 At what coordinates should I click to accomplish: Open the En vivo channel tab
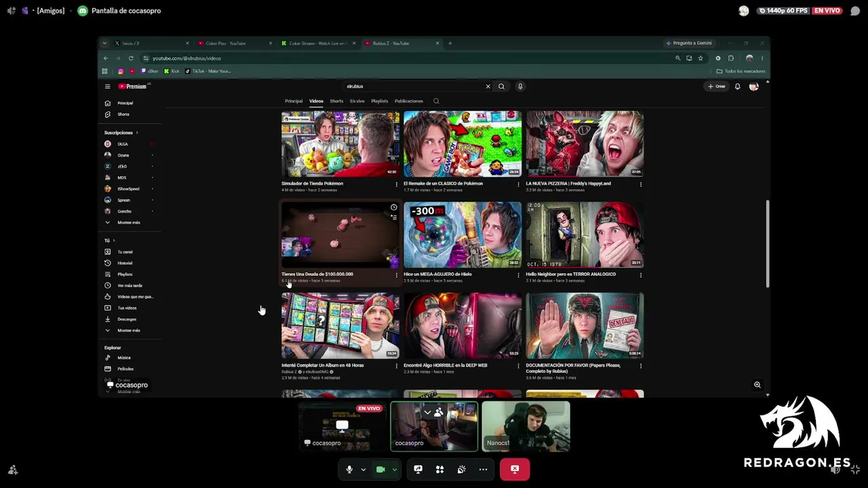pos(357,102)
